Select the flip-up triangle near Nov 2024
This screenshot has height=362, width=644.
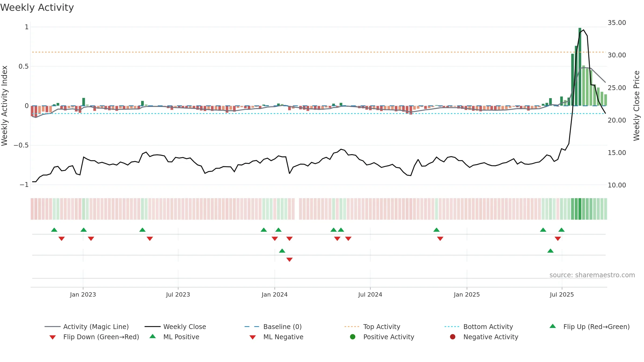437,230
